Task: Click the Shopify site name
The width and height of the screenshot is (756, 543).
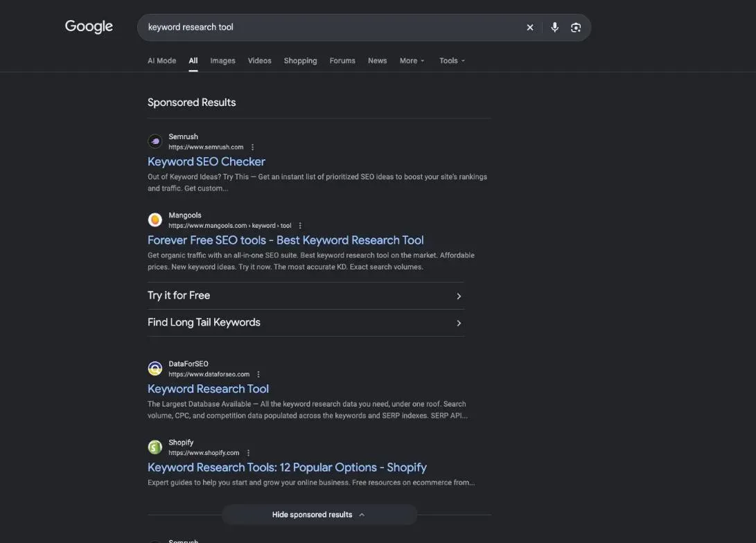Action: 181,443
